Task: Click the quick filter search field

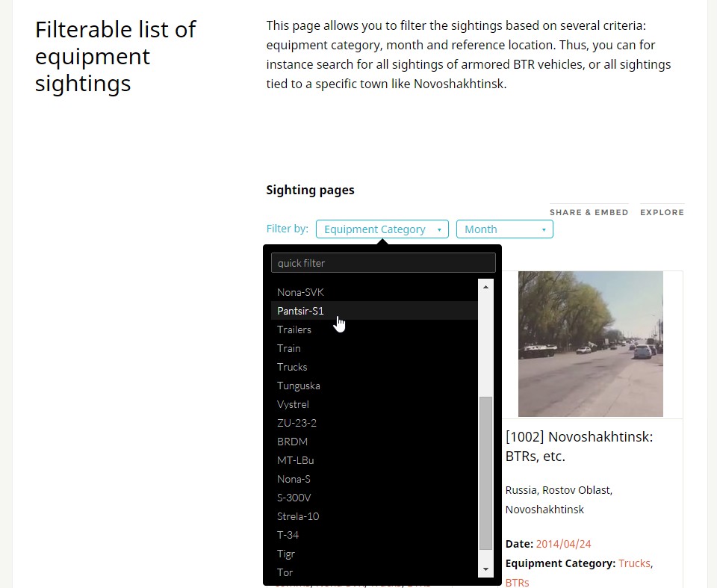Action: tap(383, 263)
